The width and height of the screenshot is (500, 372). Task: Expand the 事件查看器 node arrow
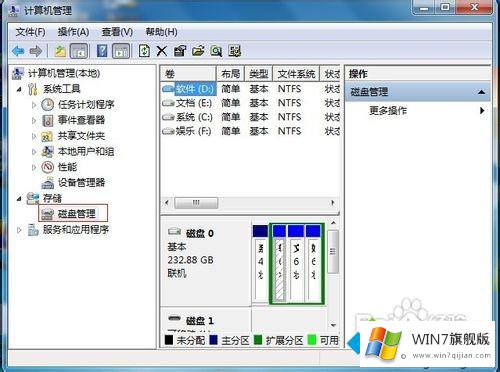[34, 120]
